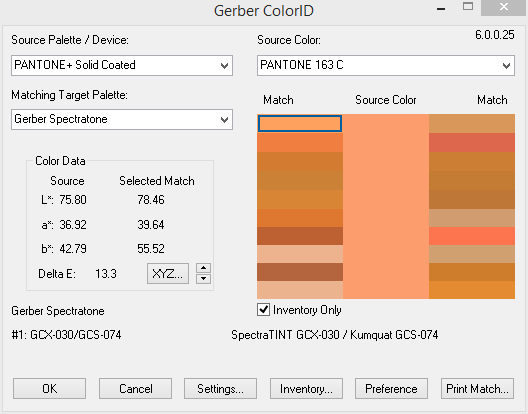The image size is (528, 414).
Task: Select the bright coral seventh swatch in right column
Action: tap(472, 236)
